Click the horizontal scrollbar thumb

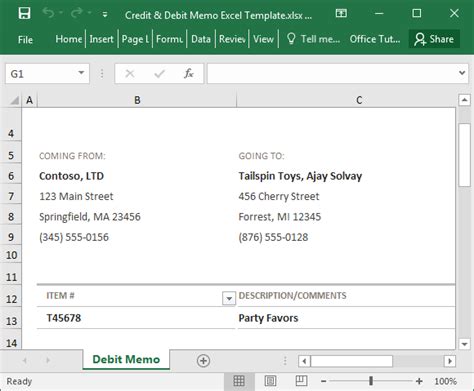tap(352, 361)
